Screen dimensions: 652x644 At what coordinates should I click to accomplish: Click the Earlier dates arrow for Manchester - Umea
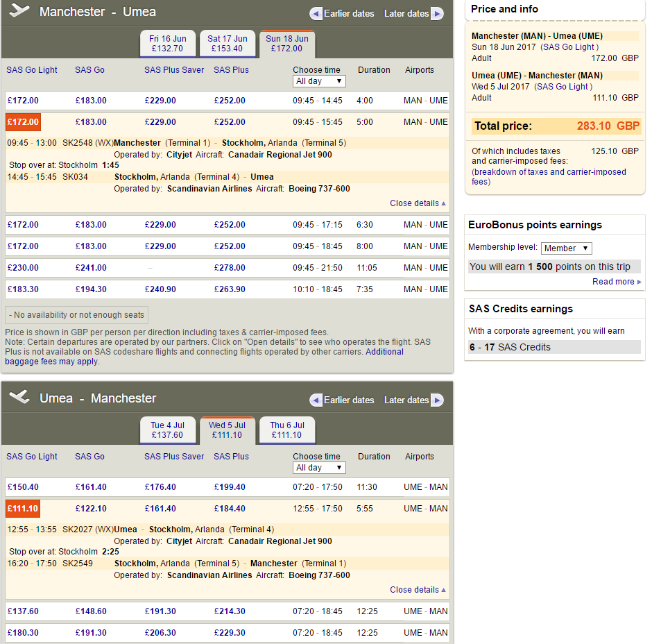(316, 14)
